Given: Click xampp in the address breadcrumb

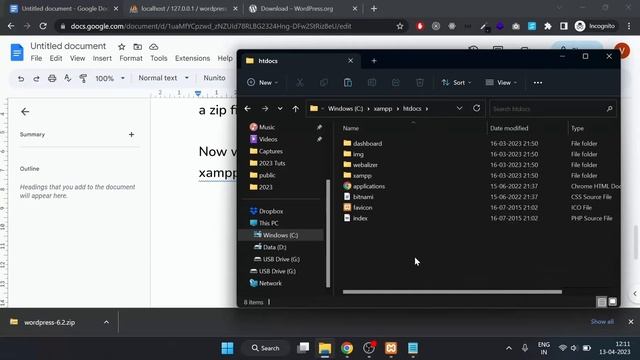Looking at the screenshot, I should click(383, 109).
